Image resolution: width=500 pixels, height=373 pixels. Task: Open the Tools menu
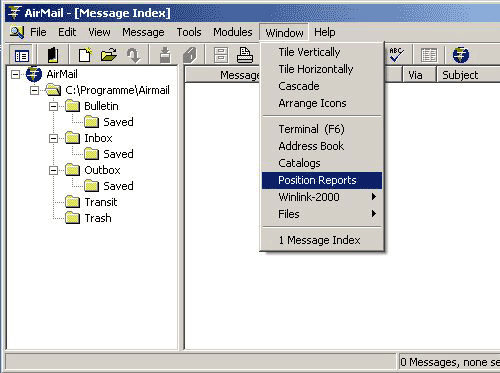tap(189, 32)
